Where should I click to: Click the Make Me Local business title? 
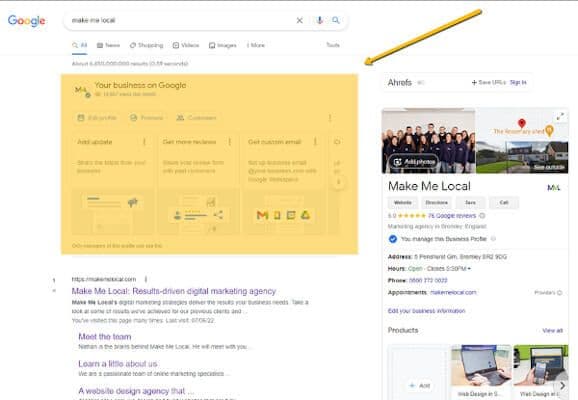coord(429,186)
